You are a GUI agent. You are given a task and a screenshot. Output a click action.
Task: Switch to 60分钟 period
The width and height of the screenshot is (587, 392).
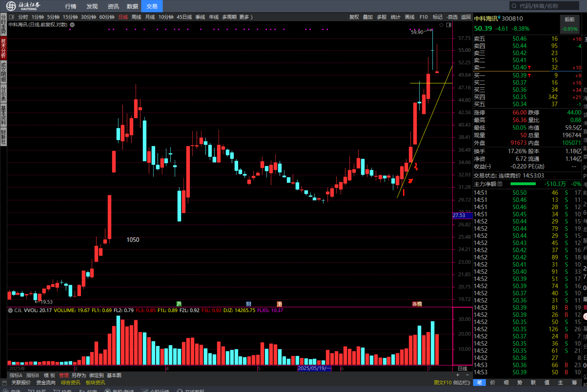click(x=107, y=17)
